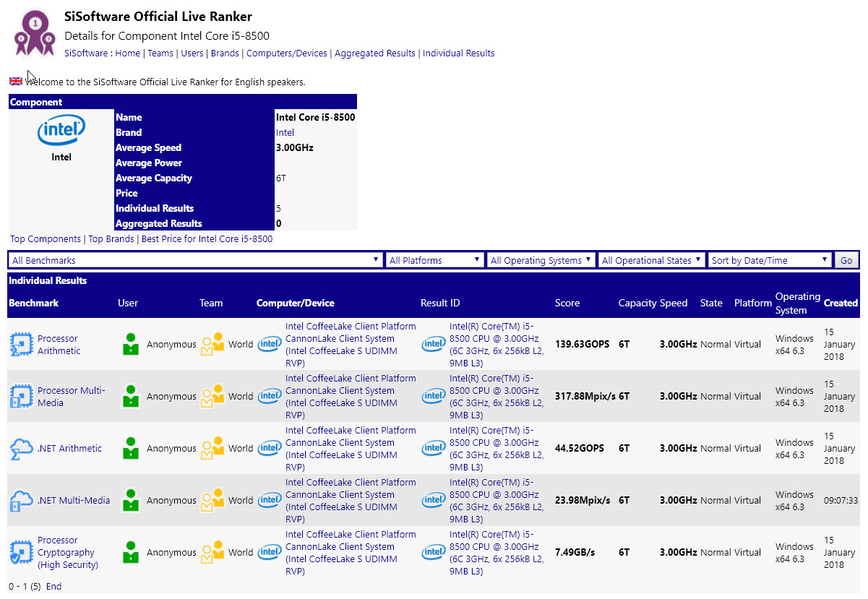
Task: Click the UK flag language icon
Action: coord(16,82)
